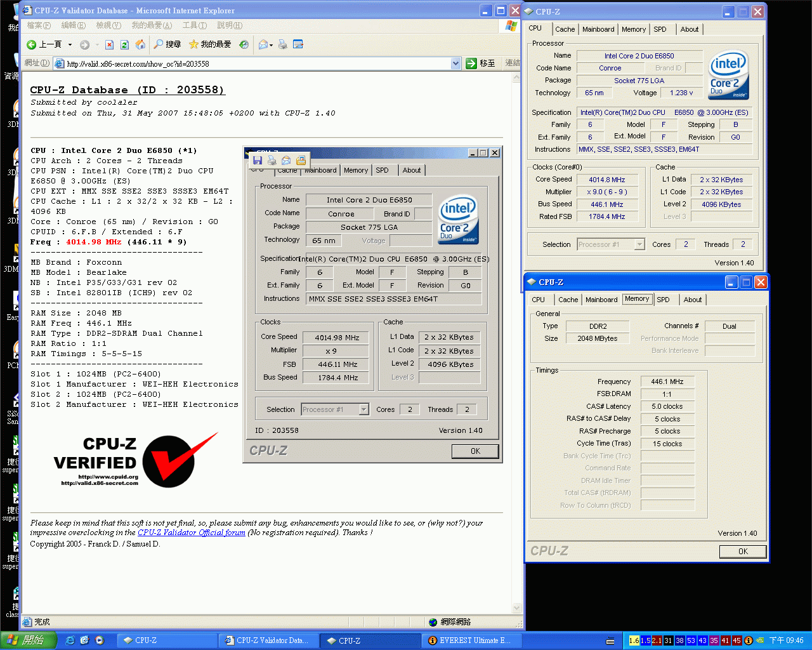Click the yellow 1.6 EVEREST tray reading

[634, 640]
